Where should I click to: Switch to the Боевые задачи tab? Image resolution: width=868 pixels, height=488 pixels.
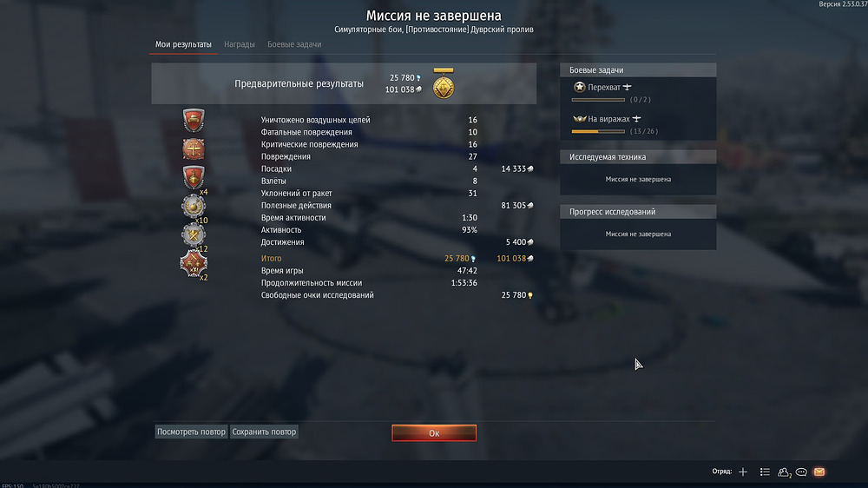click(294, 44)
